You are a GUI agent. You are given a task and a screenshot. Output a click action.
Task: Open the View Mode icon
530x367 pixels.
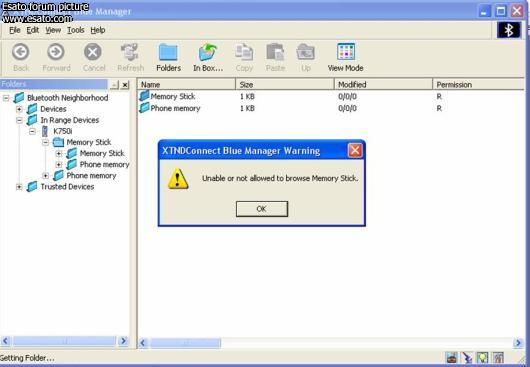346,52
